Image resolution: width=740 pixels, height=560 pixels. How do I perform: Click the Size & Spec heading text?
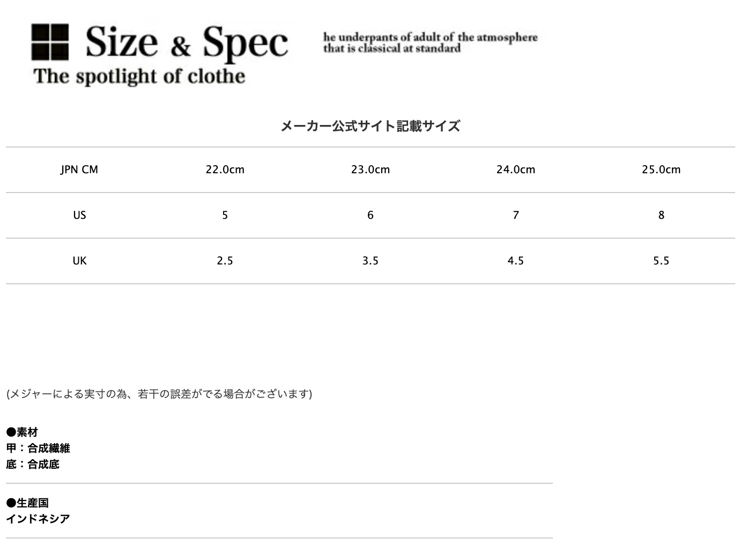point(187,42)
